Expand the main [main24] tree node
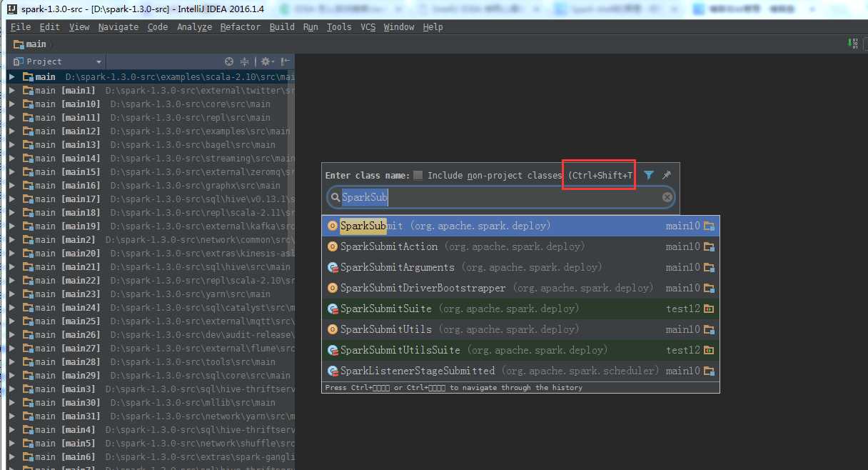868x470 pixels. (12, 307)
